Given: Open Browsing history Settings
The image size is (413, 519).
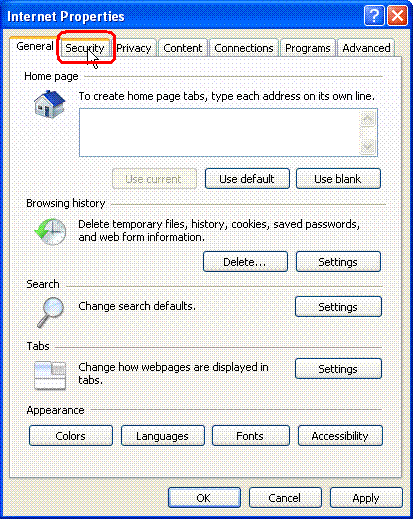Looking at the screenshot, I should tap(338, 262).
